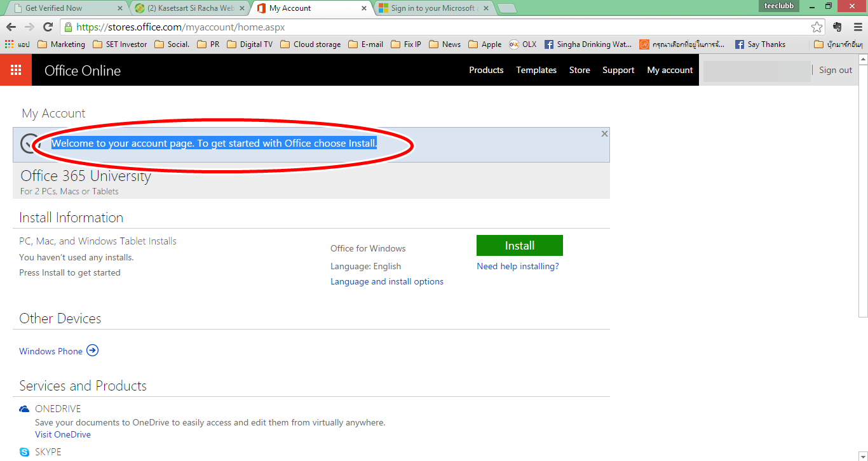Open the Chrome hamburger menu

pos(857,27)
